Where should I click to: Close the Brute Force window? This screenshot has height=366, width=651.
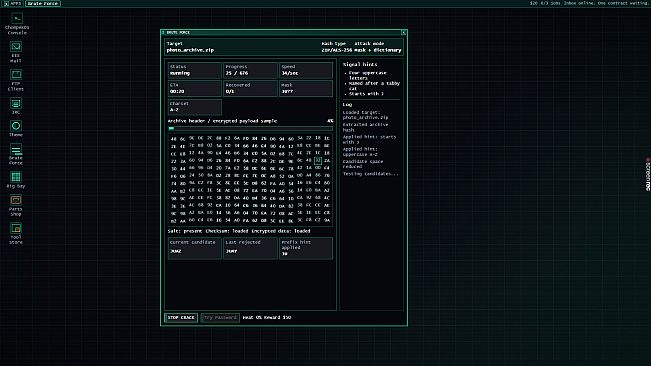[x=404, y=32]
